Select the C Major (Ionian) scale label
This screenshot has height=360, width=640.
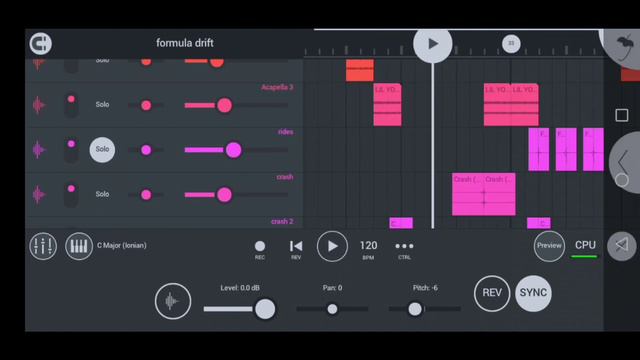(122, 245)
